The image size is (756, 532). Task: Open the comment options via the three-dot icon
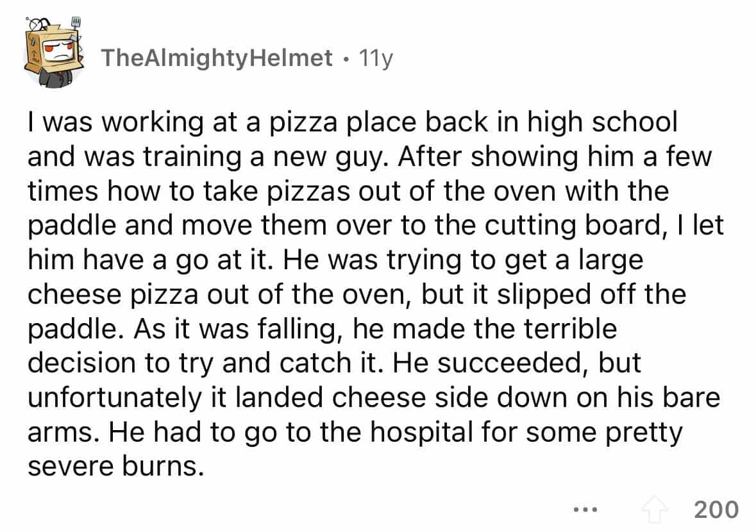point(585,511)
